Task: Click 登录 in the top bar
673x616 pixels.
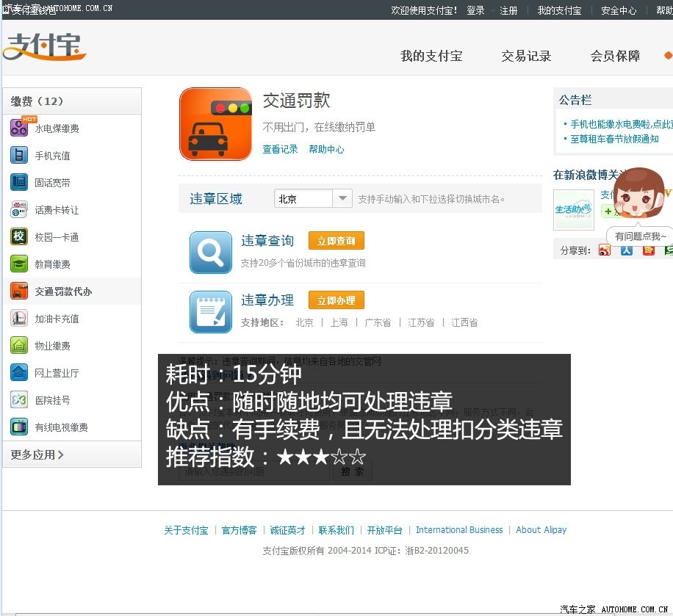Action: (475, 10)
